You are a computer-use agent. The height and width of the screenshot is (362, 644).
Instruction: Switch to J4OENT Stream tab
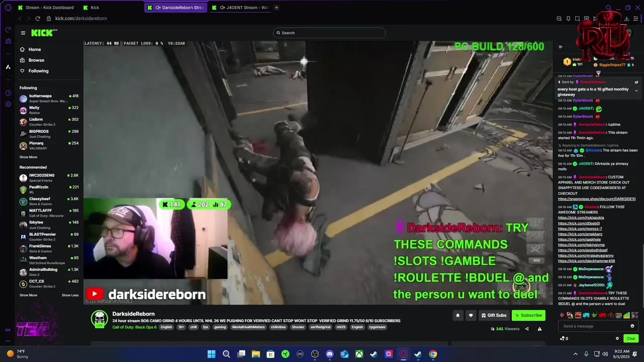[240, 8]
